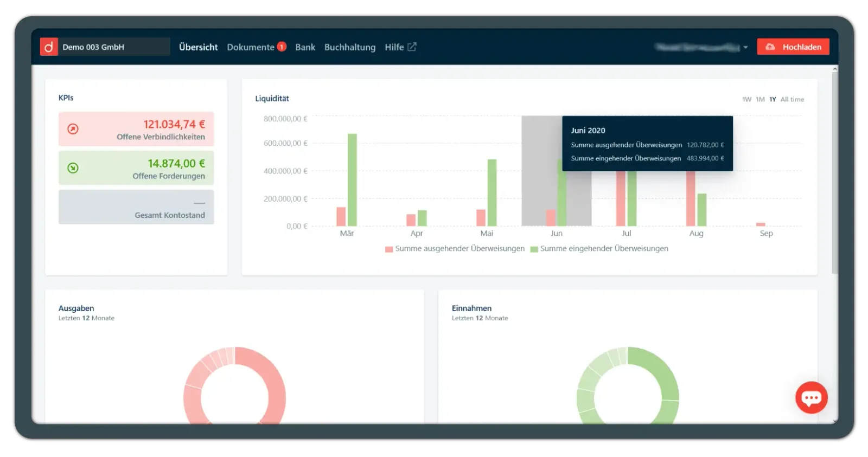Viewport: 868px width, 457px height.
Task: Expand the user account dropdown arrow
Action: pyautogui.click(x=745, y=48)
